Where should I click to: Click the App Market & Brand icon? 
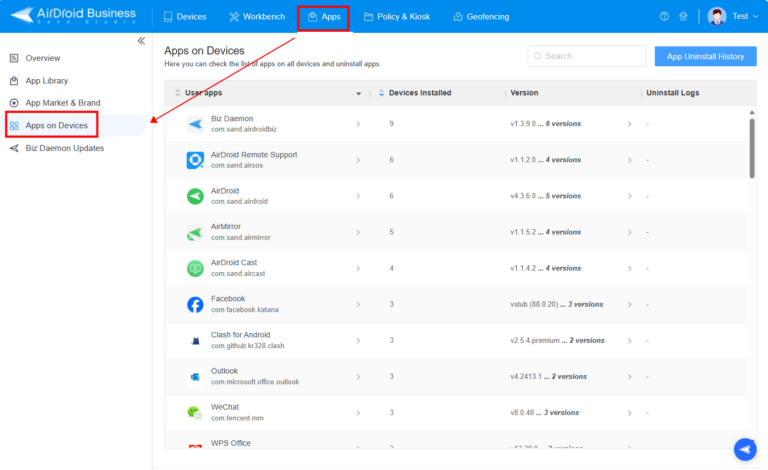(x=14, y=103)
